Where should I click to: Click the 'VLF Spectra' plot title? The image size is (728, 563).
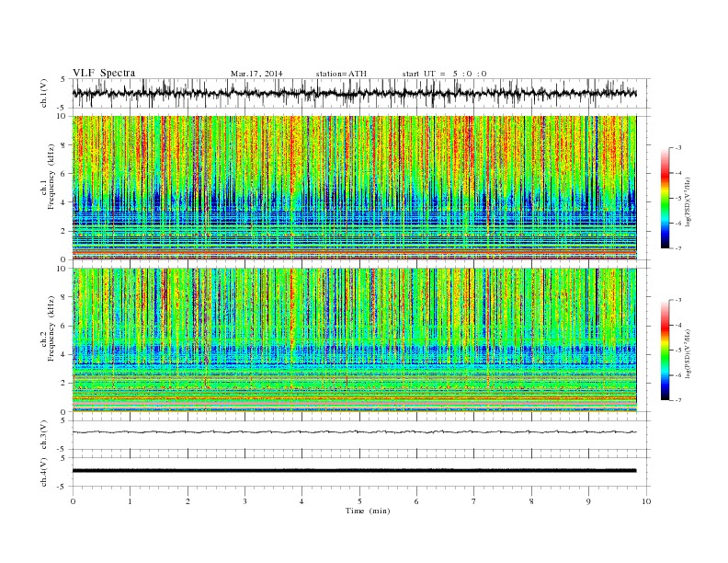[x=104, y=73]
